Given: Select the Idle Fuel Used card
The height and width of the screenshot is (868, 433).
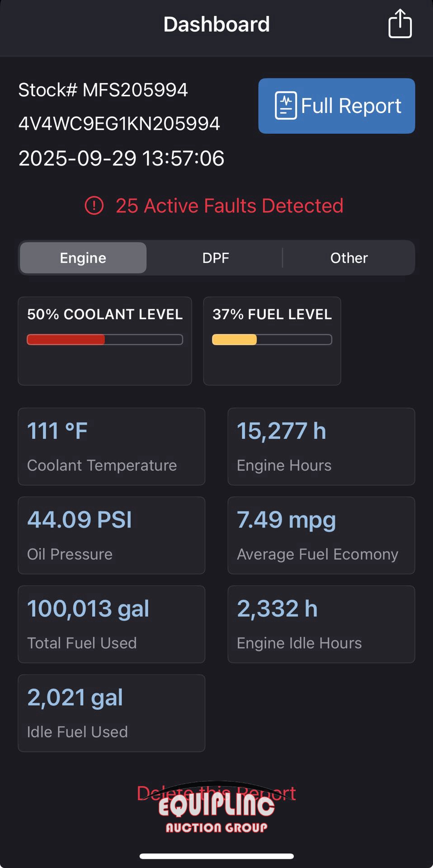Looking at the screenshot, I should [111, 713].
